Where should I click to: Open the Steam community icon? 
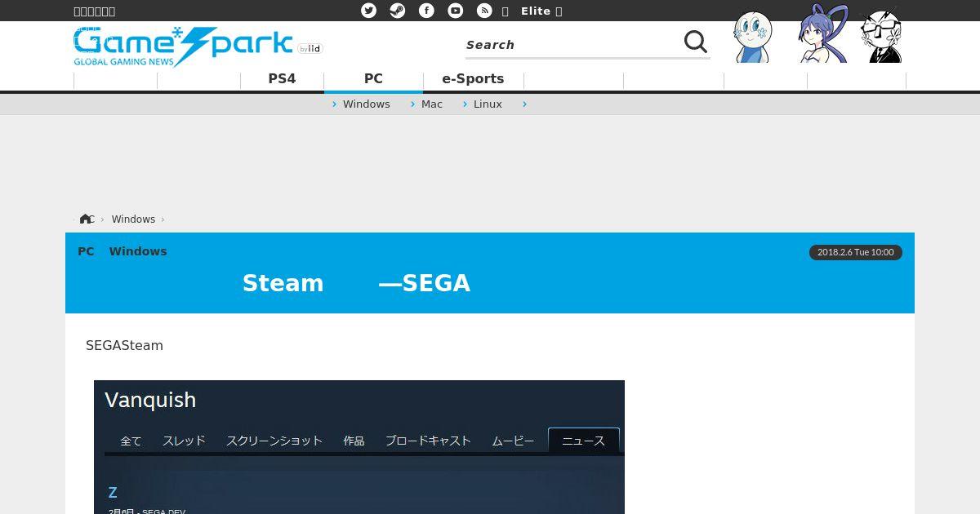pos(398,11)
